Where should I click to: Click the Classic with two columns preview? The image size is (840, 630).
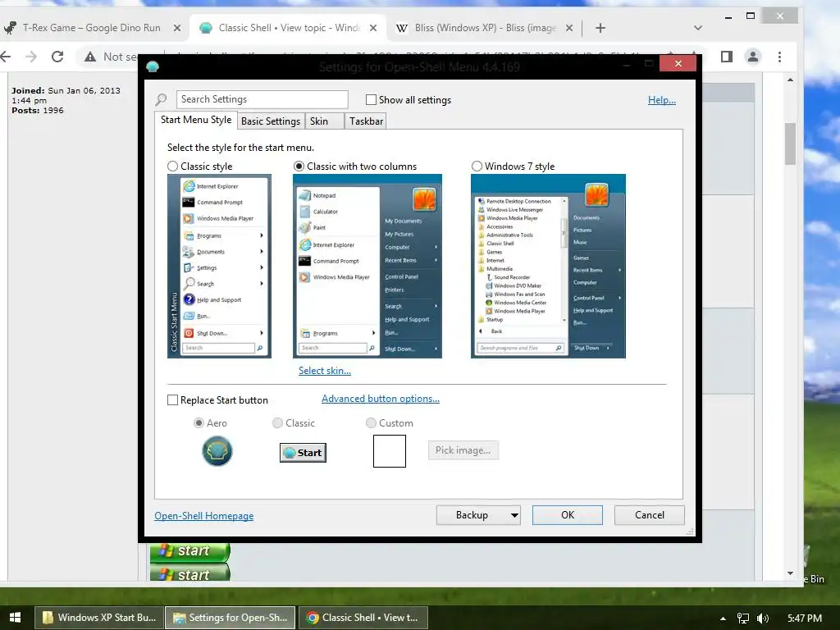tap(367, 267)
